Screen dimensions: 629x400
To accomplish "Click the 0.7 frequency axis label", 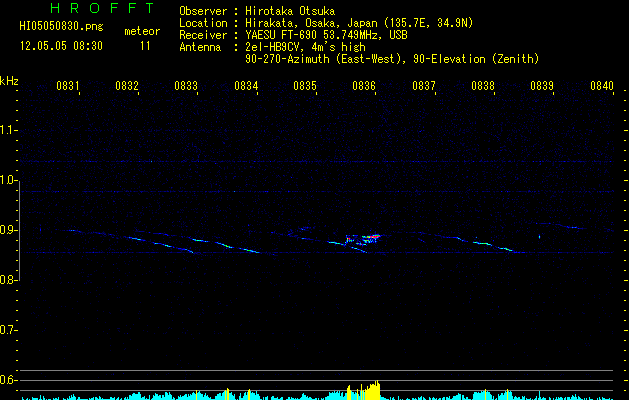I will click(x=8, y=330).
